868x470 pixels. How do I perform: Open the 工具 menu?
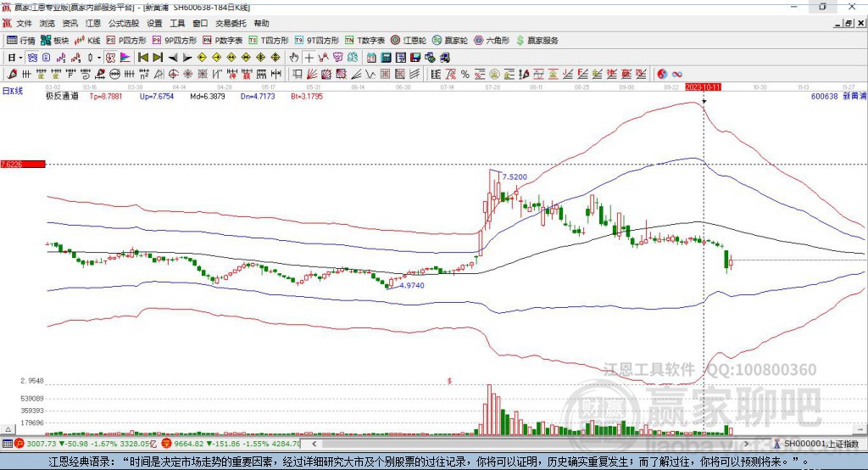[177, 23]
